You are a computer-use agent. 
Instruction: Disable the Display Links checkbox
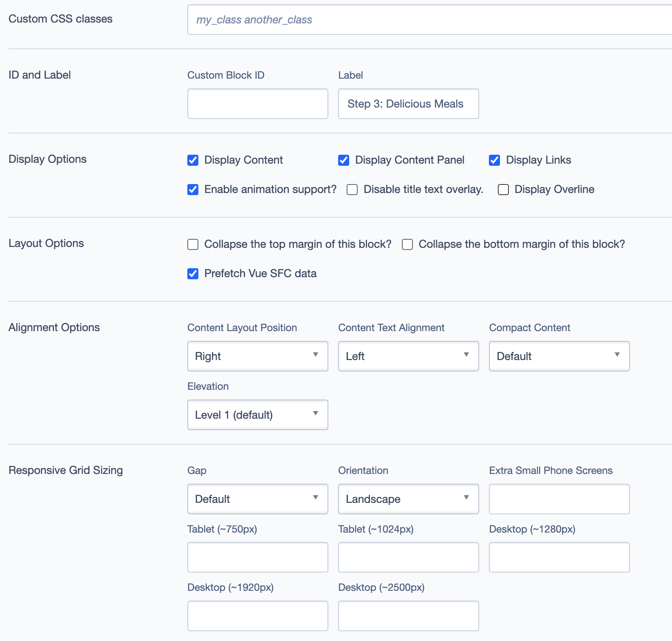494,160
